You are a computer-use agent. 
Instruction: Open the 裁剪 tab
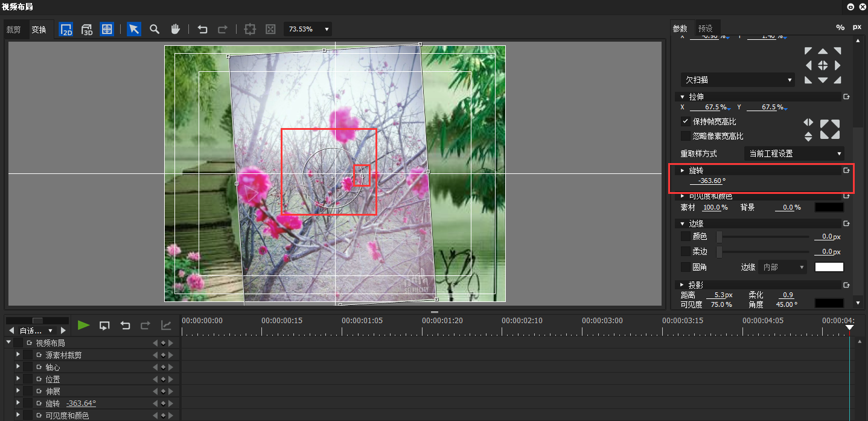[x=14, y=29]
